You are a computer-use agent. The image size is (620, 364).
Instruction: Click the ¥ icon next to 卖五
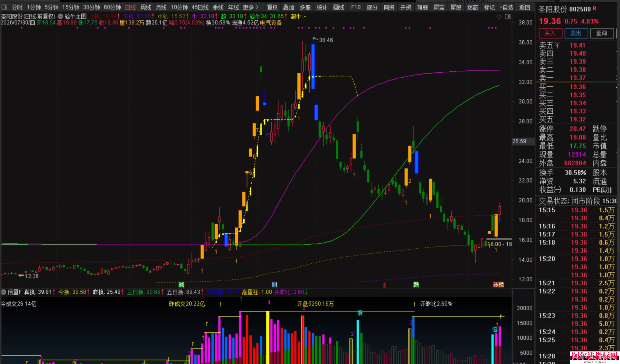coord(557,45)
